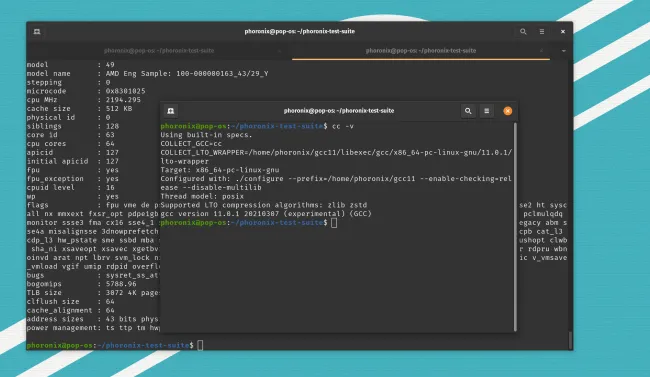650x377 pixels.
Task: Open hamburger menu of front terminal window
Action: coord(487,111)
